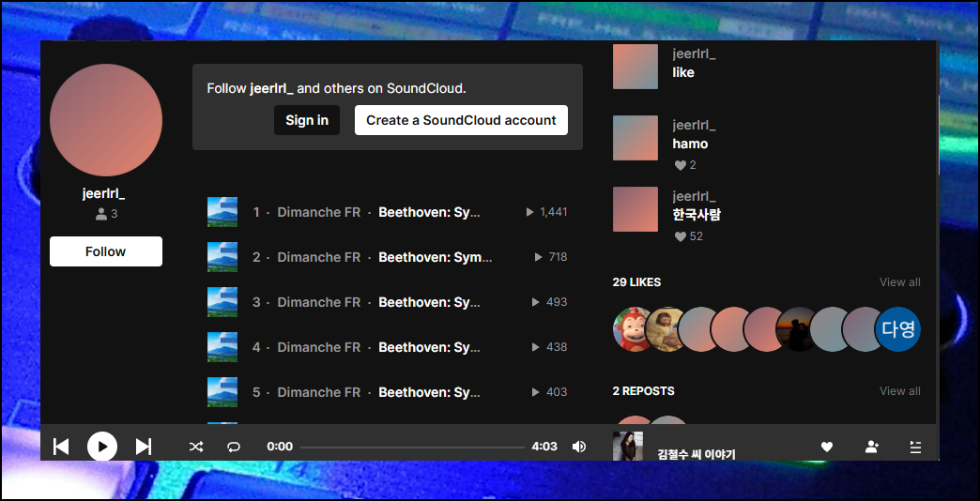Play track 2 with 718 plays
980x501 pixels.
click(388, 257)
